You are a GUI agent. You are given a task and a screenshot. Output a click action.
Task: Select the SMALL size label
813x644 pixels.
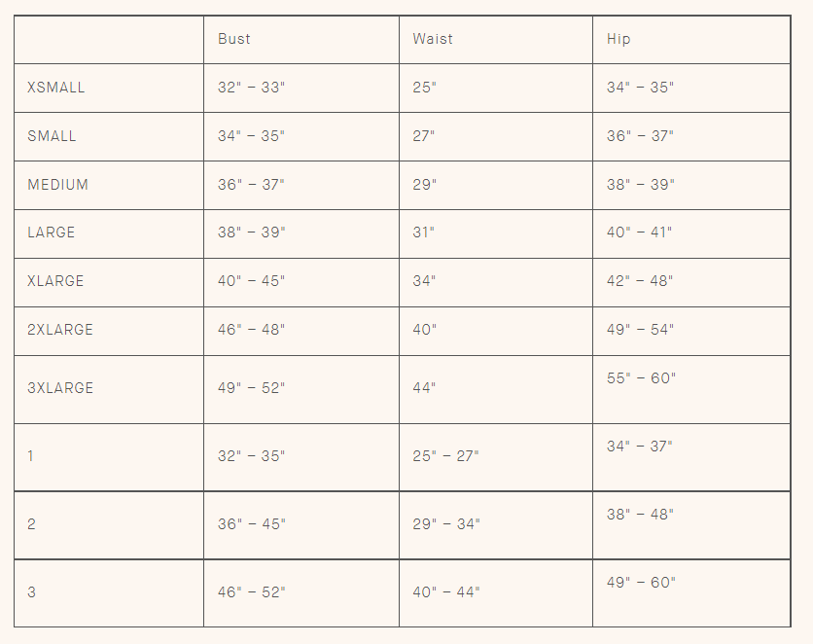(52, 136)
